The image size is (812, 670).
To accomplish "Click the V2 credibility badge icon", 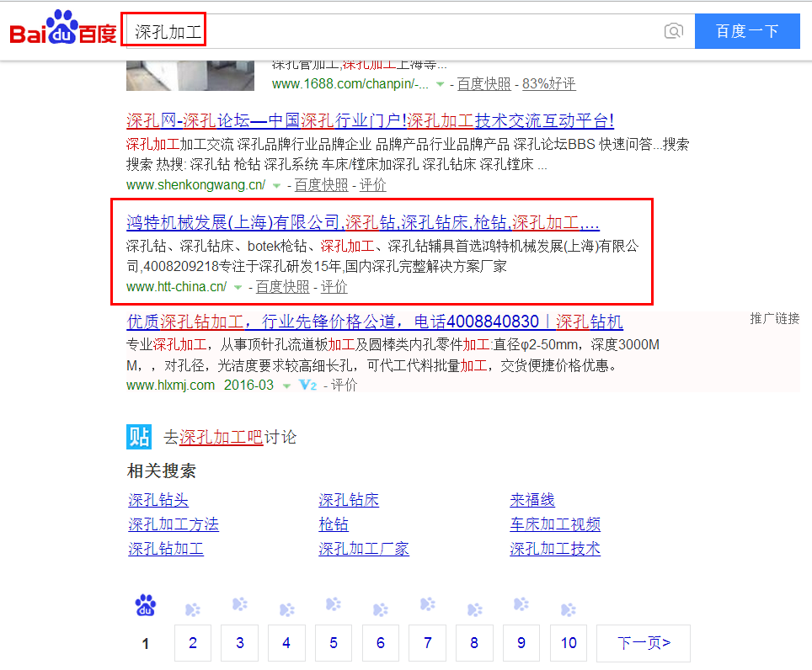I will [308, 386].
